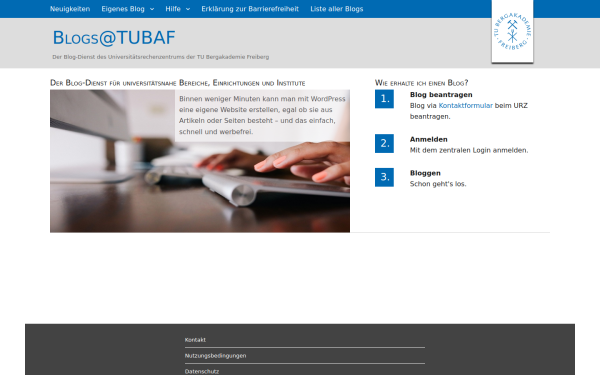Open the Neuigkeiten menu item
The image size is (600, 375).
(70, 9)
